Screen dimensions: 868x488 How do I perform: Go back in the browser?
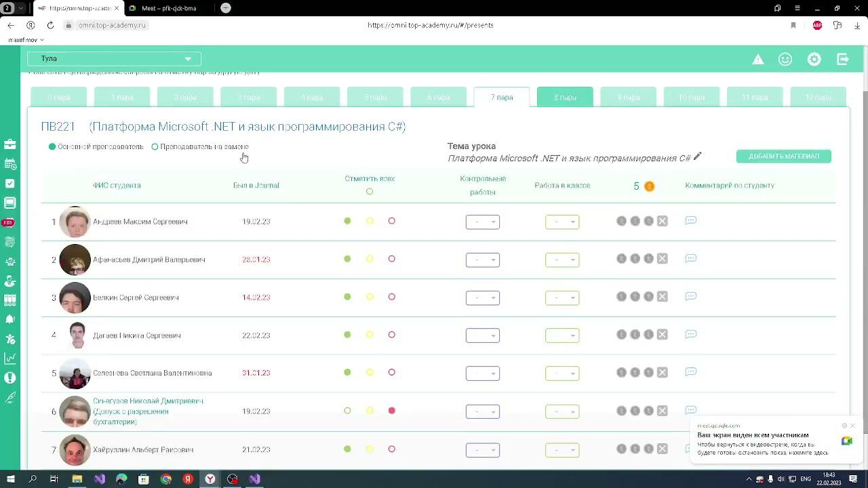pyautogui.click(x=10, y=25)
